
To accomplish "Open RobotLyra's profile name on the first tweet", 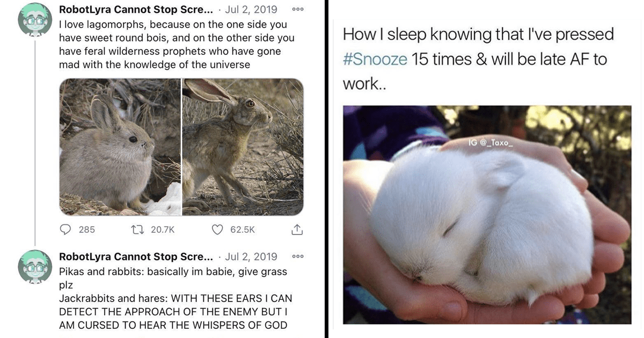I will [x=136, y=10].
